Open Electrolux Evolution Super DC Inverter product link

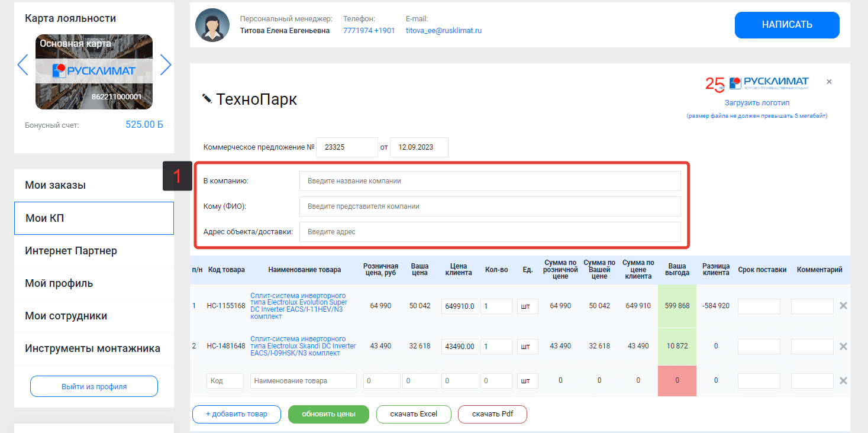click(299, 306)
